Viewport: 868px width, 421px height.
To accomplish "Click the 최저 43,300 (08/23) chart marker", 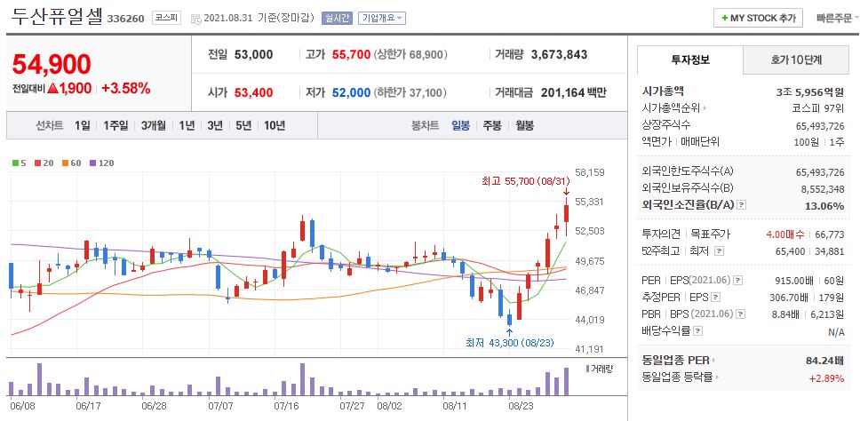I will click(x=509, y=343).
